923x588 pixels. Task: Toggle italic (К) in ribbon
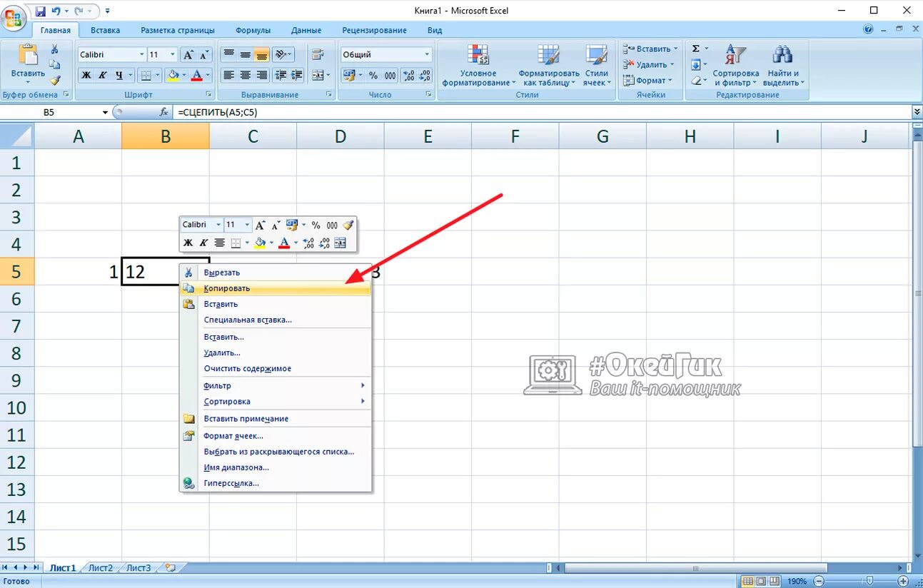click(x=102, y=75)
